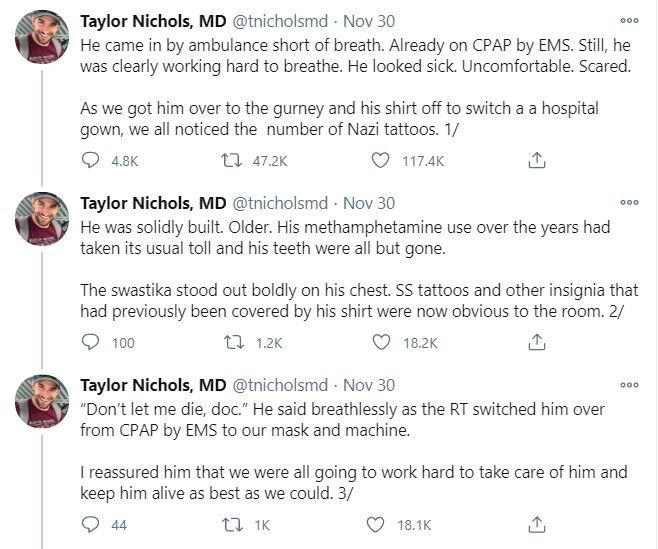This screenshot has height=549, width=658.
Task: Open more options menu on third tweet
Action: [629, 383]
